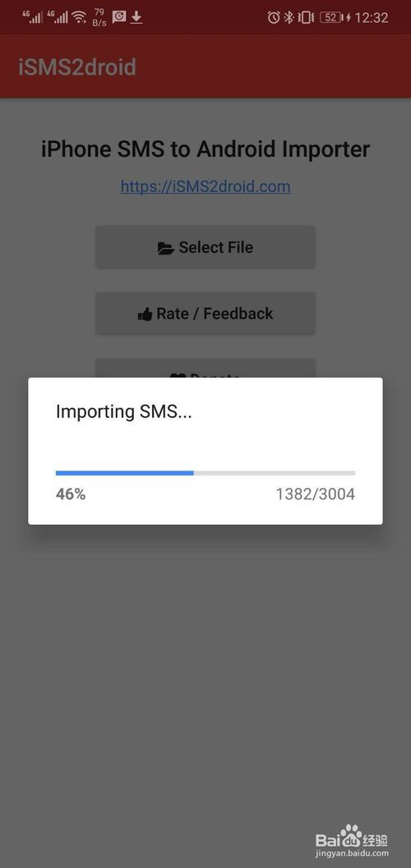This screenshot has width=411, height=868.
Task: Tap the folder icon on Select File
Action: (x=165, y=249)
